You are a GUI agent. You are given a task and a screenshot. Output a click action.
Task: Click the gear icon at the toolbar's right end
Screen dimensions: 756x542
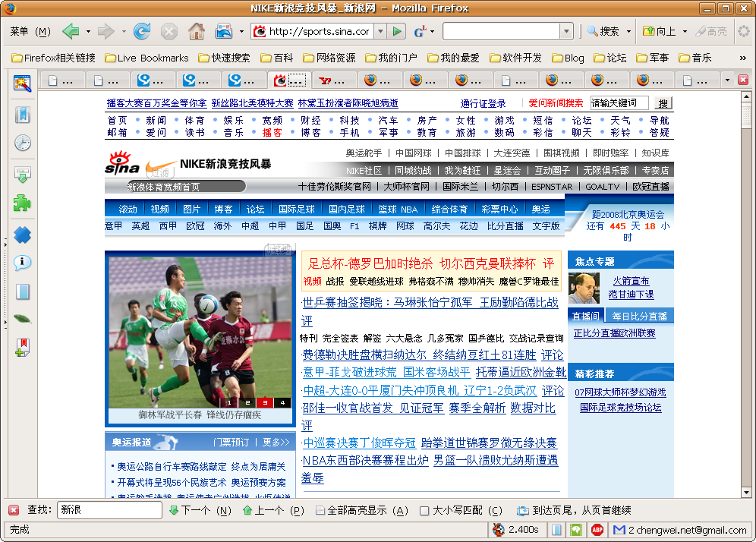pos(744,31)
